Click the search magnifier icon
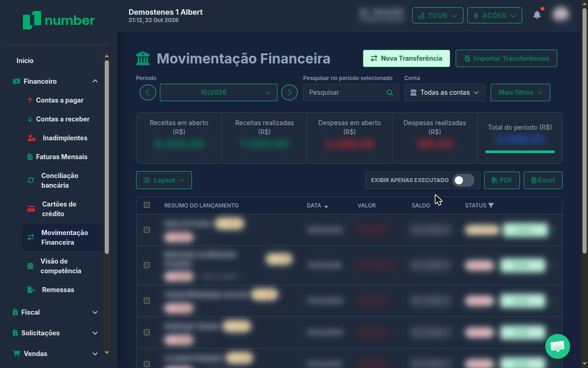The width and height of the screenshot is (588, 368). coord(390,92)
